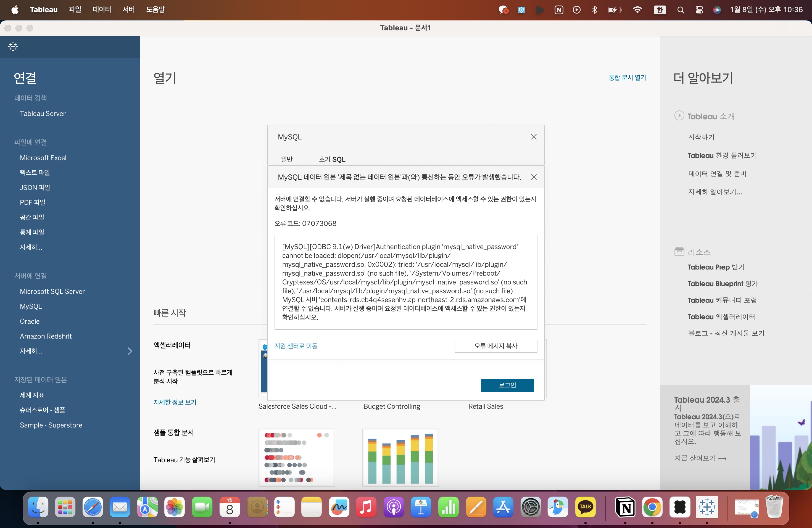812x528 pixels.
Task: Open the 시작하기 tutorial
Action: 701,137
